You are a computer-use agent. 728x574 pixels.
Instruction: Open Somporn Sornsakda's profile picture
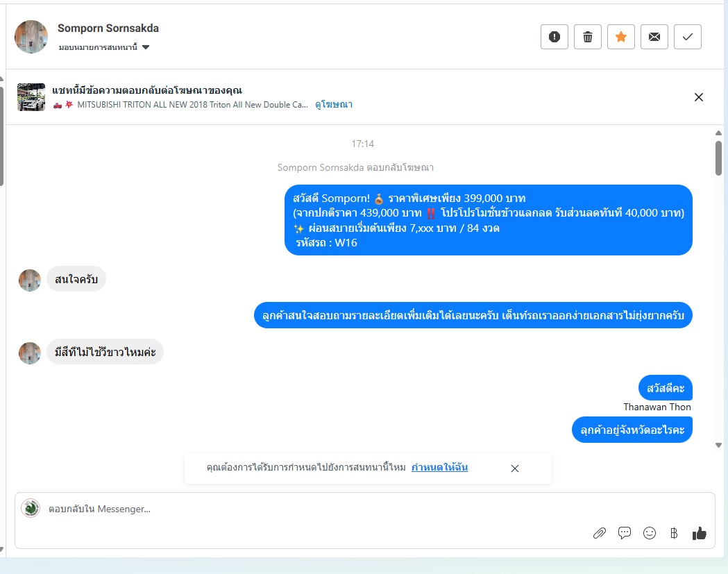(31, 37)
